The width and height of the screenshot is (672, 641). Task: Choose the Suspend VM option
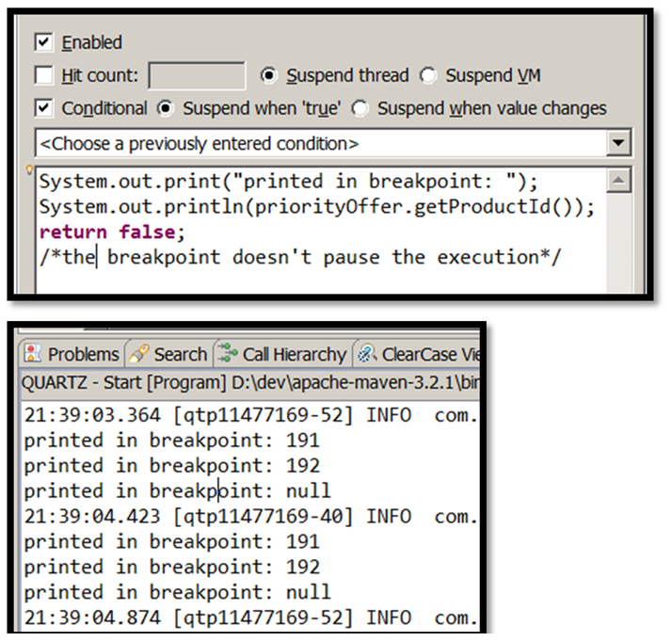pos(428,75)
